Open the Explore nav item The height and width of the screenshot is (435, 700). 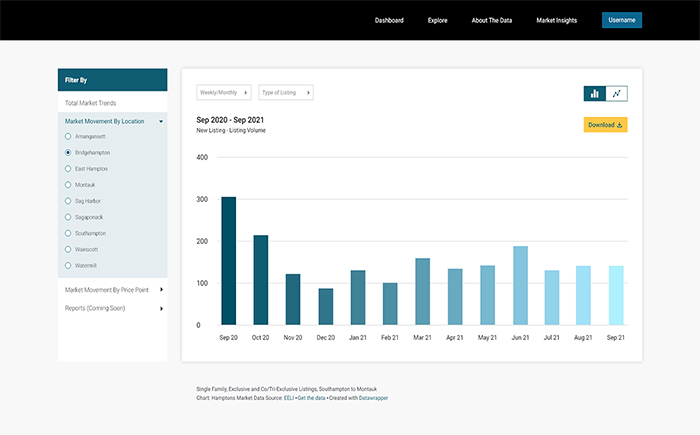click(x=438, y=20)
